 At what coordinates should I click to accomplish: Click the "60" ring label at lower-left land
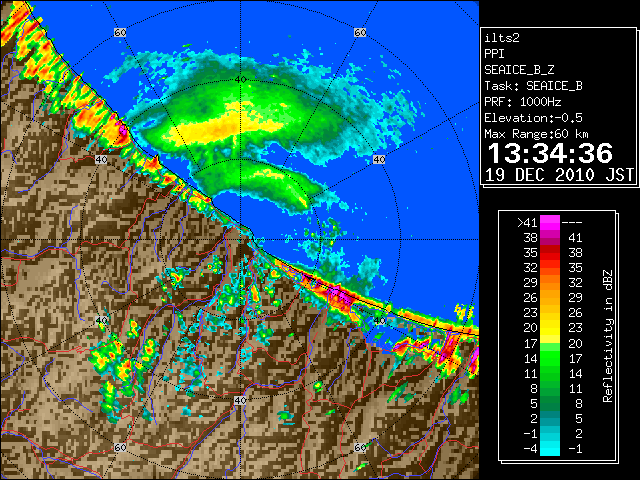tap(120, 447)
